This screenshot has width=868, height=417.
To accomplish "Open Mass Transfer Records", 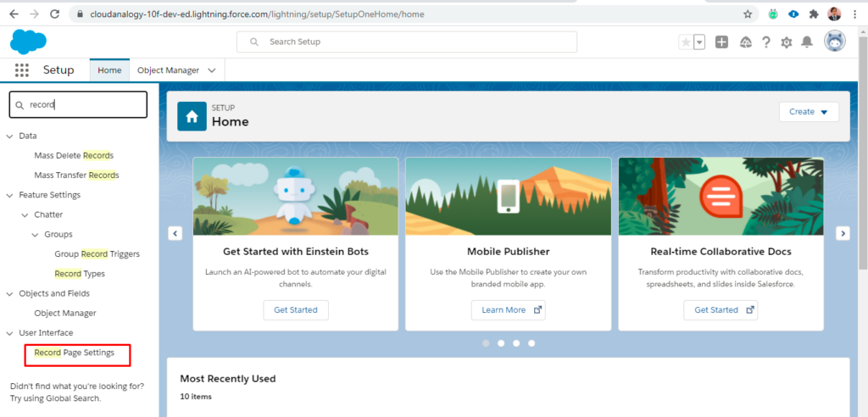I will 76,175.
